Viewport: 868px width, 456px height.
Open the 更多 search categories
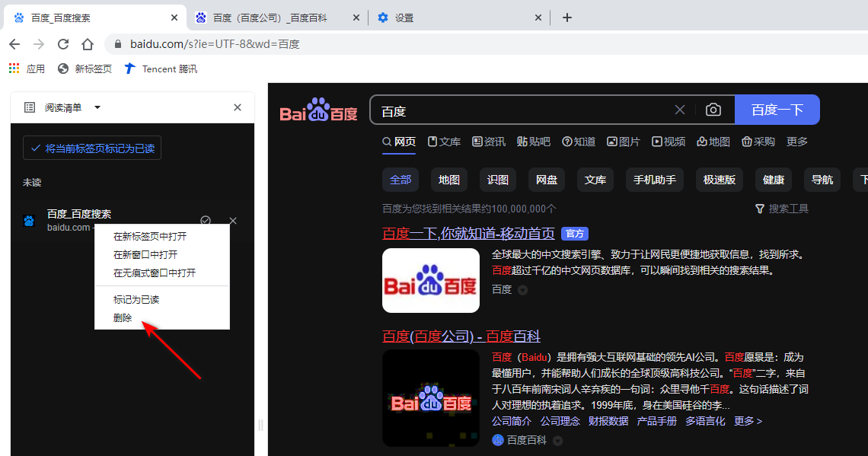coord(797,142)
